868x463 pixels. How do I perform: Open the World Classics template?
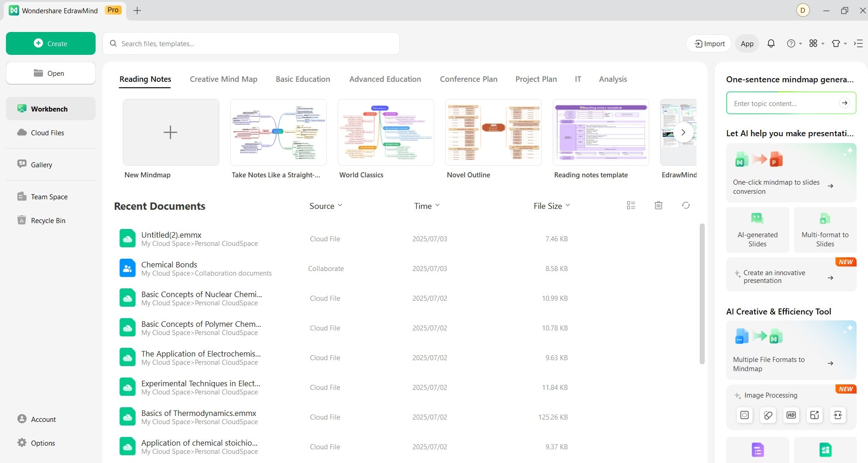pyautogui.click(x=386, y=132)
